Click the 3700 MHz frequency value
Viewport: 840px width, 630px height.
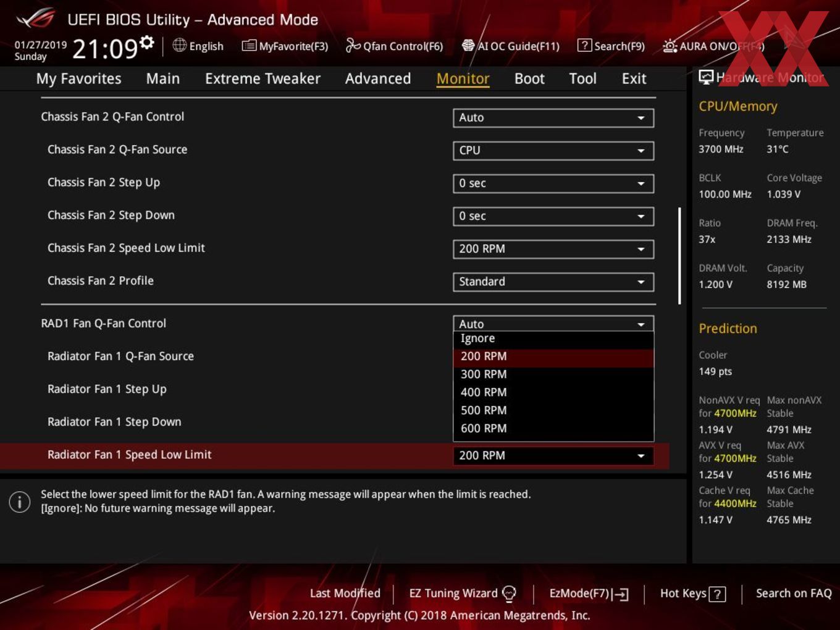tap(721, 149)
